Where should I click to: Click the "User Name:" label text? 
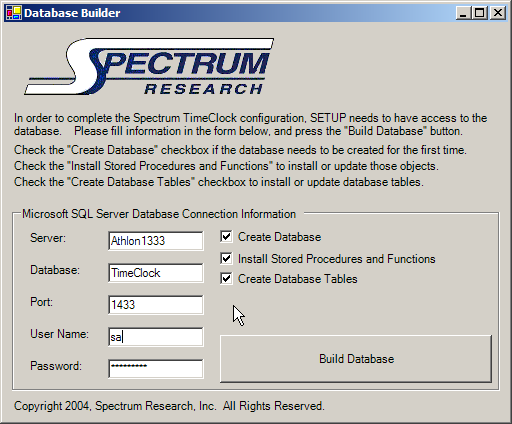(x=59, y=334)
